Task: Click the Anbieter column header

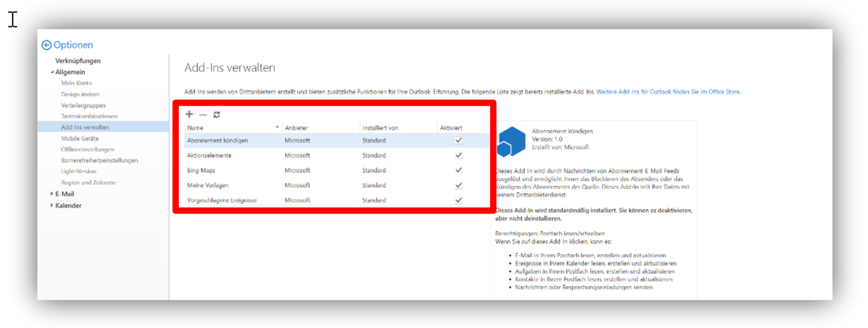Action: 296,128
